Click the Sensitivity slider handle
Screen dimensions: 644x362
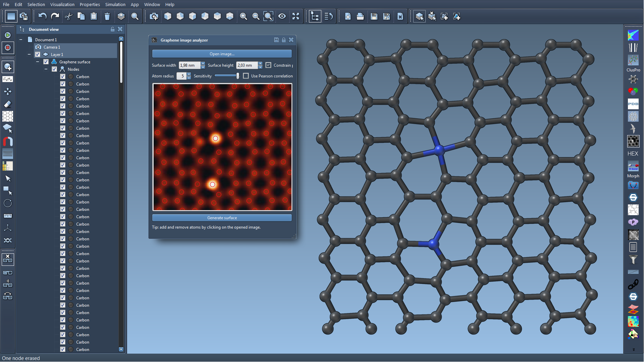click(238, 76)
